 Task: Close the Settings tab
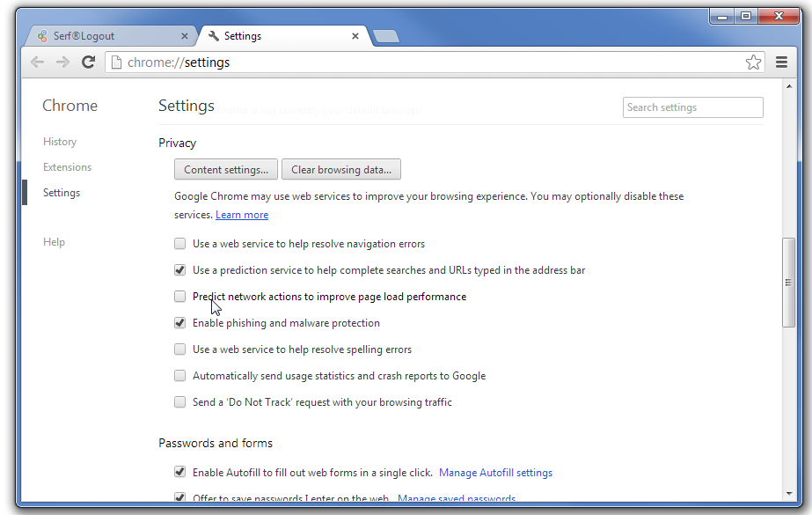pos(355,36)
